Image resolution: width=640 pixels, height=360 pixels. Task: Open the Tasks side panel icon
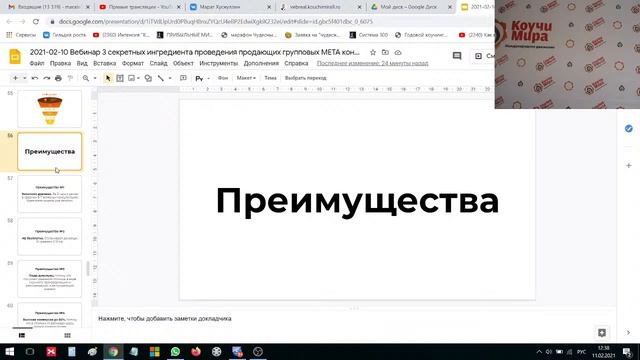629,129
